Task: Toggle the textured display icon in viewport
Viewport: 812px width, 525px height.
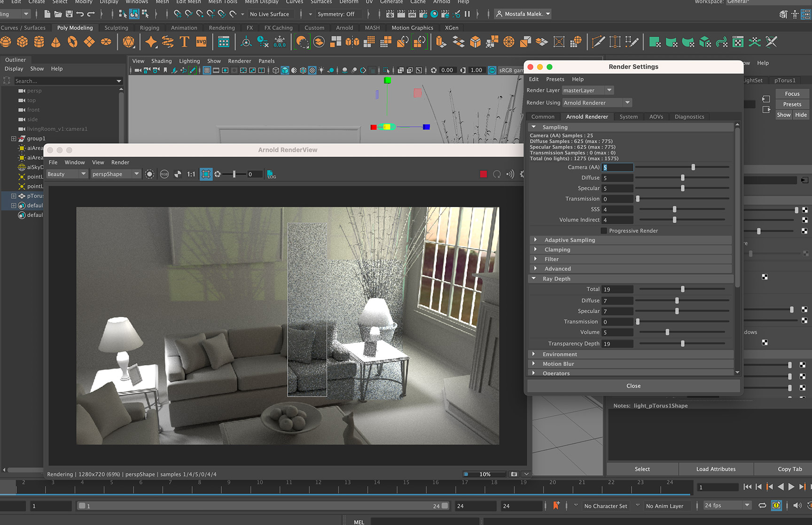Action: coord(312,70)
